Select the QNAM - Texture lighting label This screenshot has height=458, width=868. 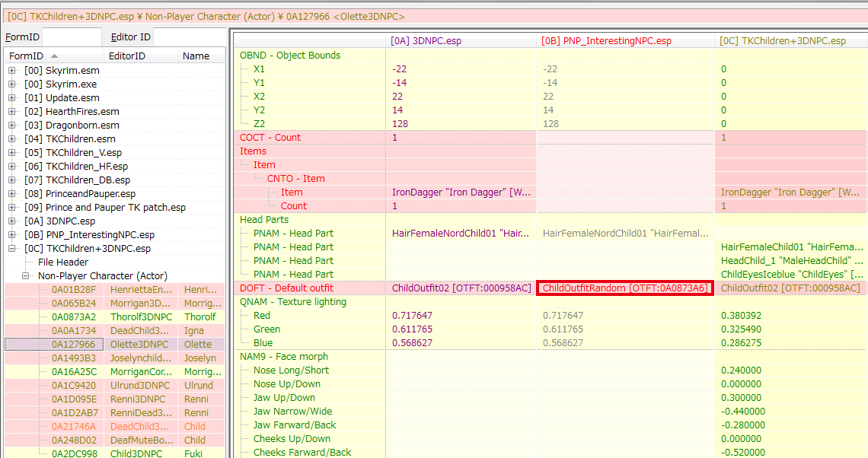point(293,302)
